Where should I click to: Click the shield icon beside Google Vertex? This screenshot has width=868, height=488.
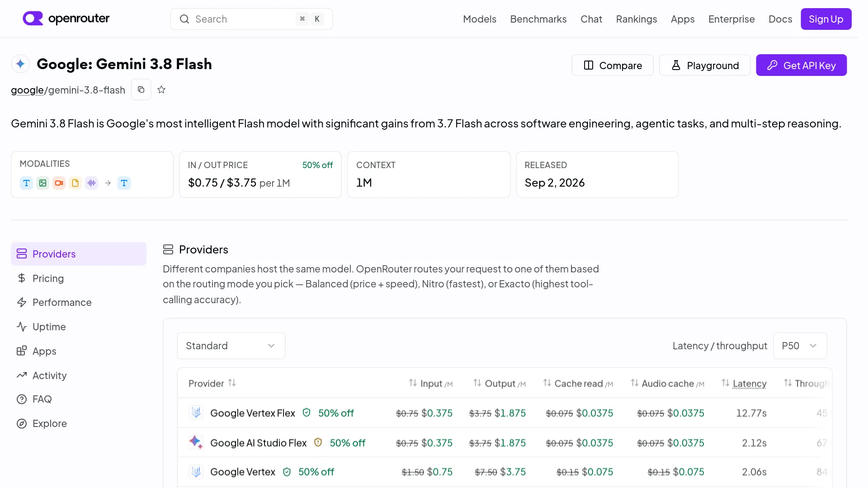pyautogui.click(x=287, y=472)
